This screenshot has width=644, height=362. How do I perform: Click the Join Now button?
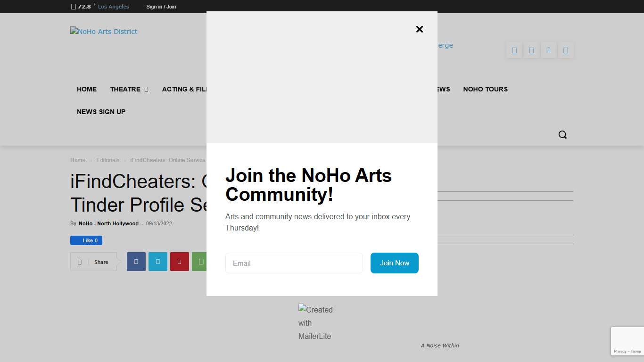coord(394,263)
